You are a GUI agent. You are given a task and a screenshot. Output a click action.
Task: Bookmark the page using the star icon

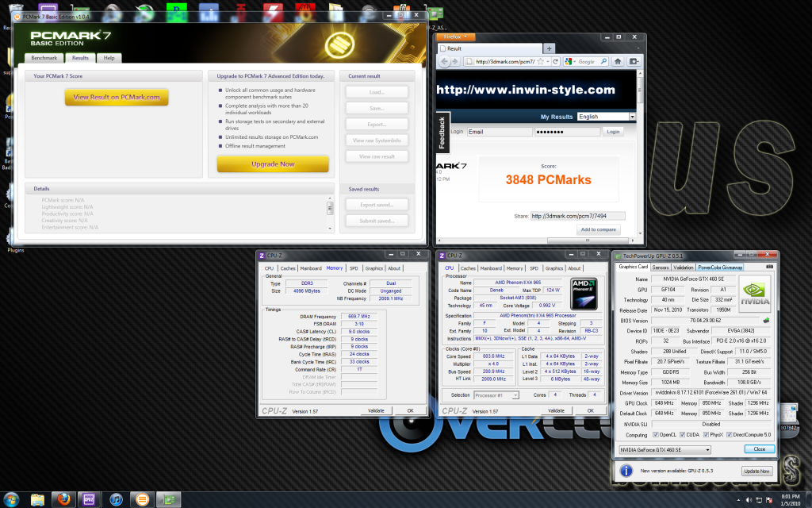tap(540, 60)
